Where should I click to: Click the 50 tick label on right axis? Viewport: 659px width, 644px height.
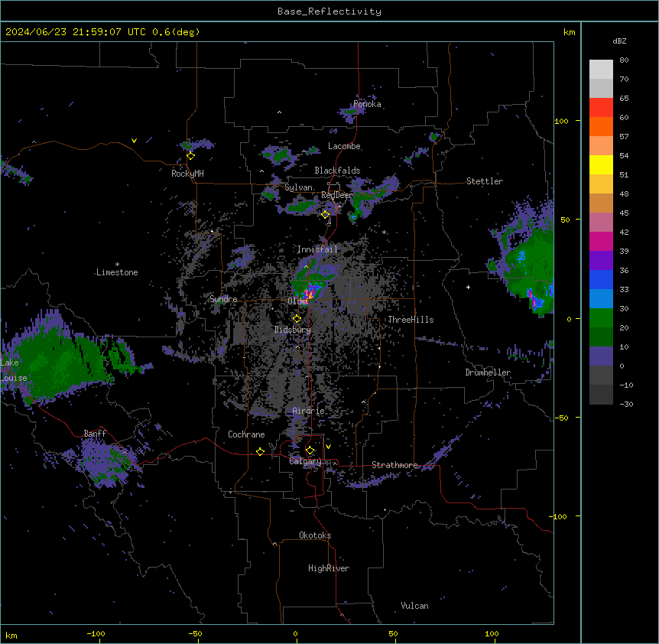(x=565, y=220)
